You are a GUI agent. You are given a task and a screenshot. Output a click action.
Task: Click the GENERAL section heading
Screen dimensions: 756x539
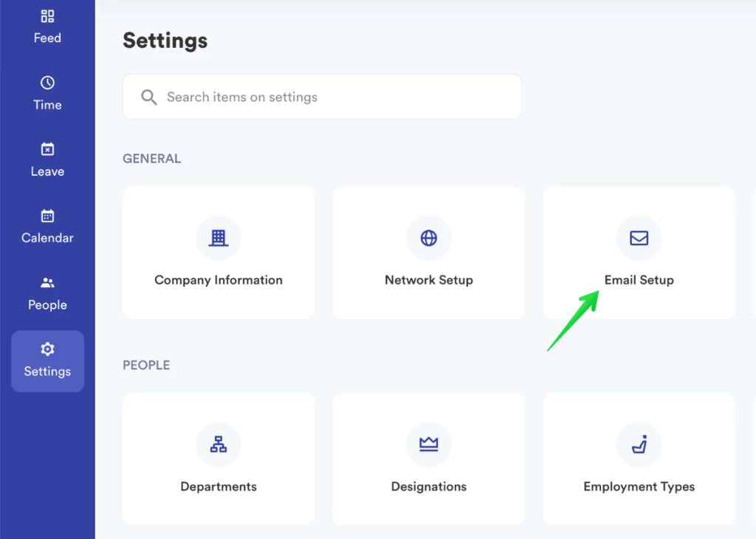152,159
